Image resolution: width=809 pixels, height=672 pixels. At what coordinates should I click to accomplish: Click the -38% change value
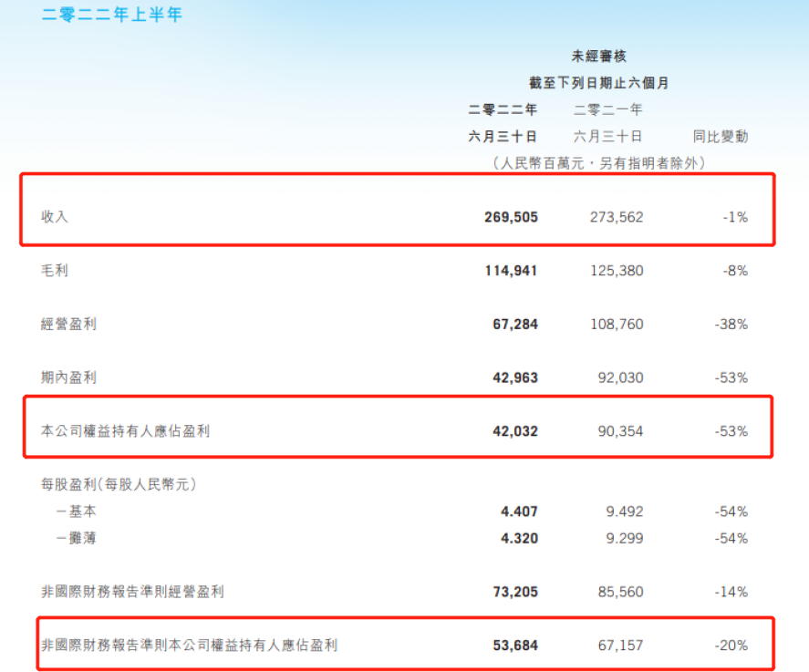point(731,325)
